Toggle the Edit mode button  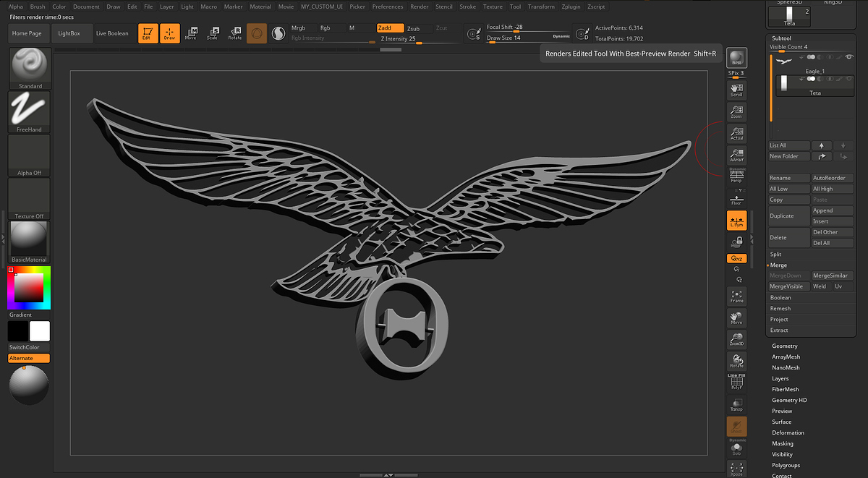(148, 33)
